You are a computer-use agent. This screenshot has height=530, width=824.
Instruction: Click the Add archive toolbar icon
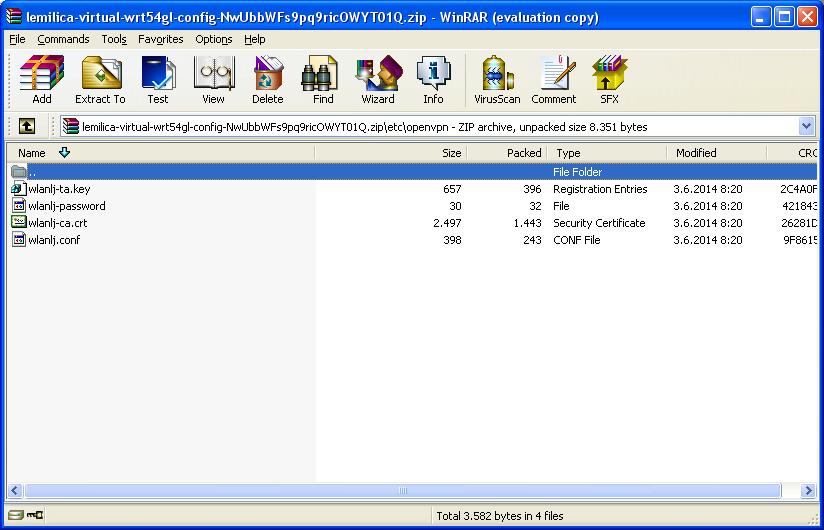coord(41,80)
